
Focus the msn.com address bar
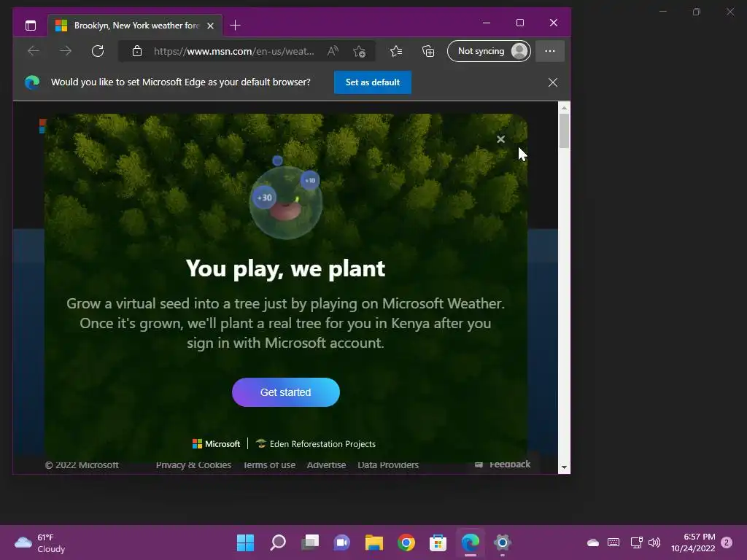233,51
